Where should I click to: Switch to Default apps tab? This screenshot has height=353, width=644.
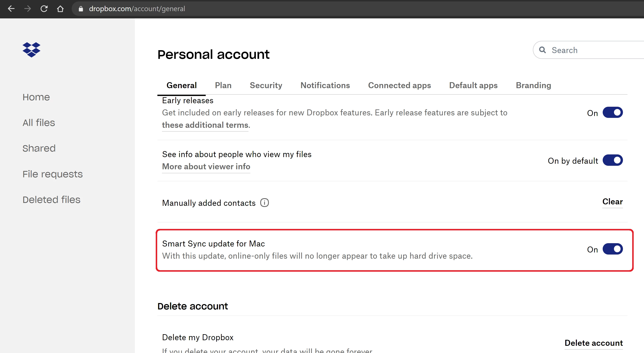(x=473, y=85)
